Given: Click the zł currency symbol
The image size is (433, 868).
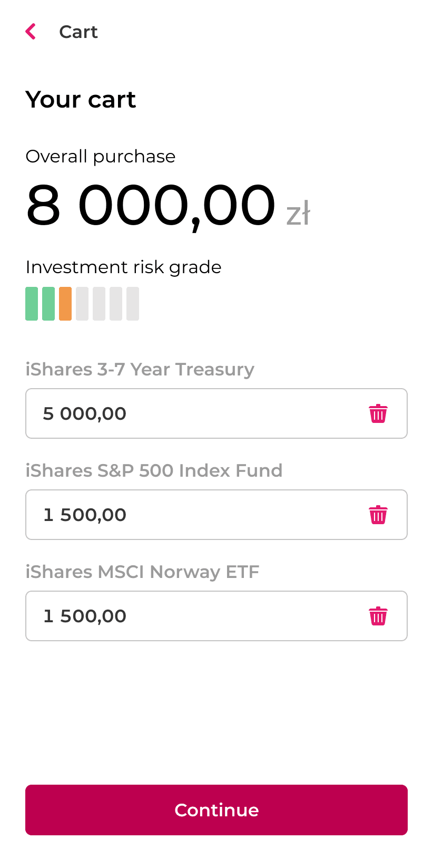Looking at the screenshot, I should click(298, 214).
